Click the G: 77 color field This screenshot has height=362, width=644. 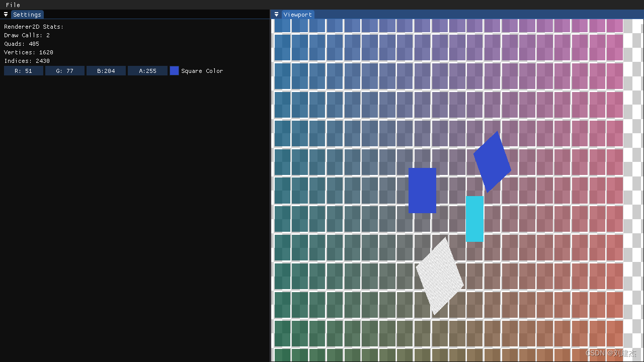coord(65,71)
